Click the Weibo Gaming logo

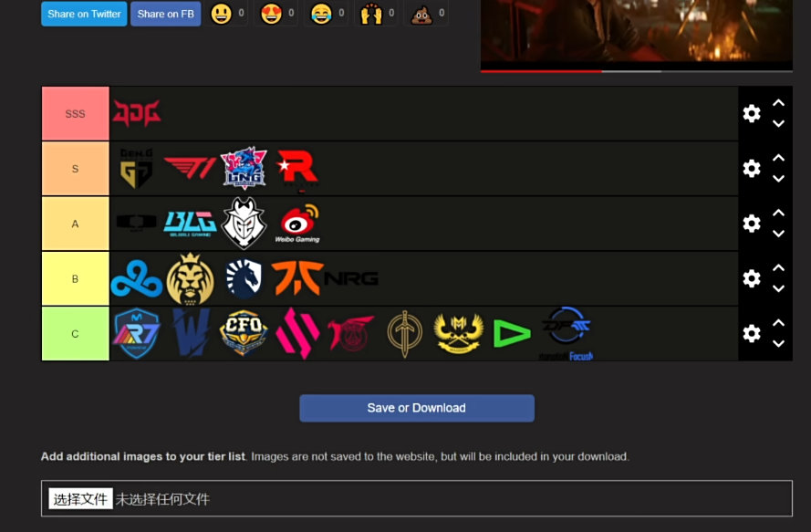tap(298, 224)
